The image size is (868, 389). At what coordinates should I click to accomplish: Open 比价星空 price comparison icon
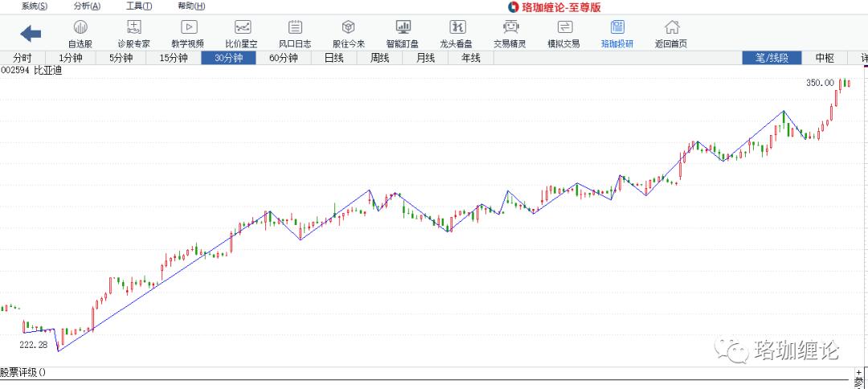pos(242,27)
